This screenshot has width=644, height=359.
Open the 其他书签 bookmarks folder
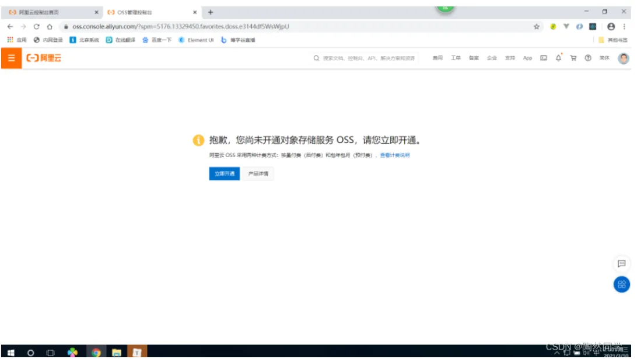click(x=612, y=40)
